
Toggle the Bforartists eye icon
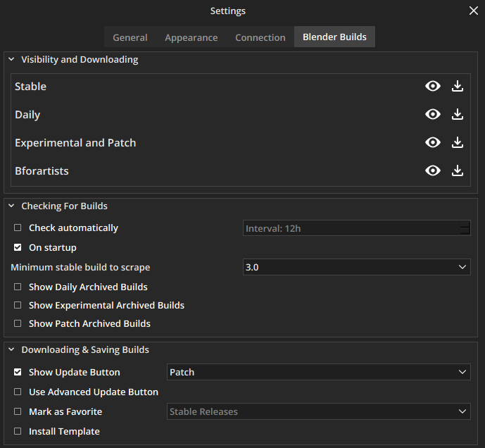pos(433,170)
